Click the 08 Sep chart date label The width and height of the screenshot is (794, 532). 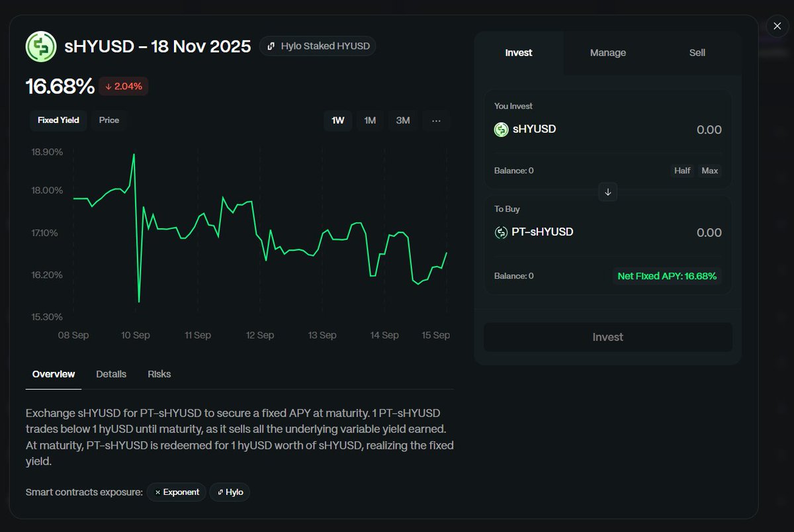coord(73,335)
